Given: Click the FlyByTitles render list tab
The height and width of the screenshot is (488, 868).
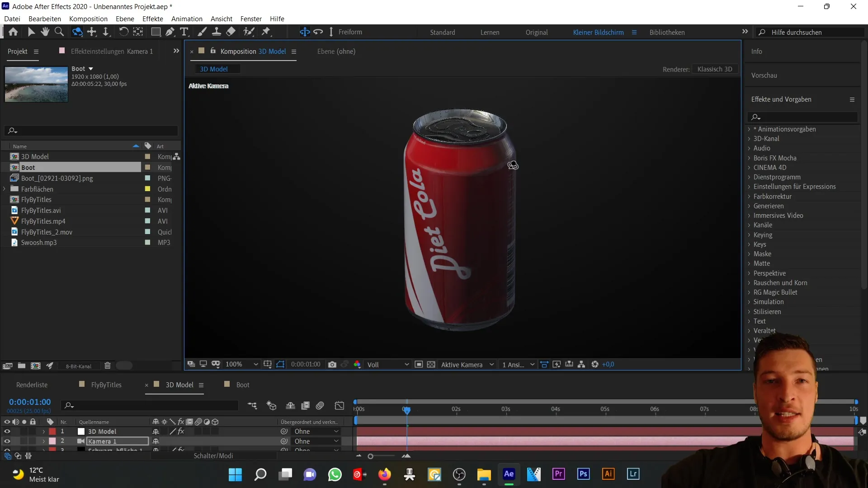Looking at the screenshot, I should (x=106, y=385).
